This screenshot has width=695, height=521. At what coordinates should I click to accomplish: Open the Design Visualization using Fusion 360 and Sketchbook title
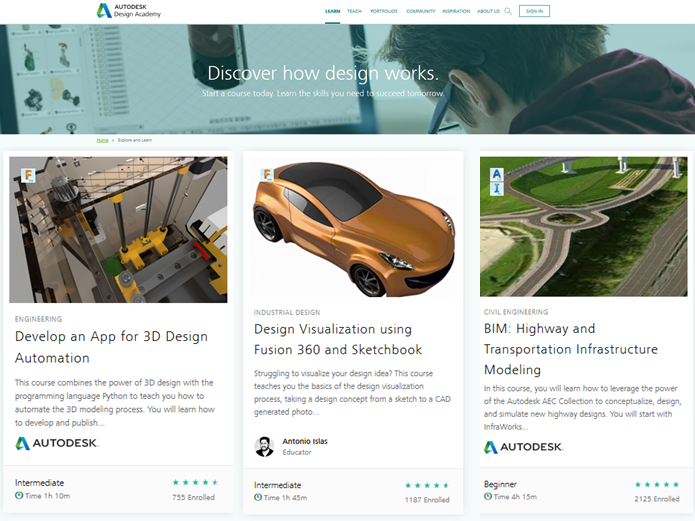tap(338, 339)
